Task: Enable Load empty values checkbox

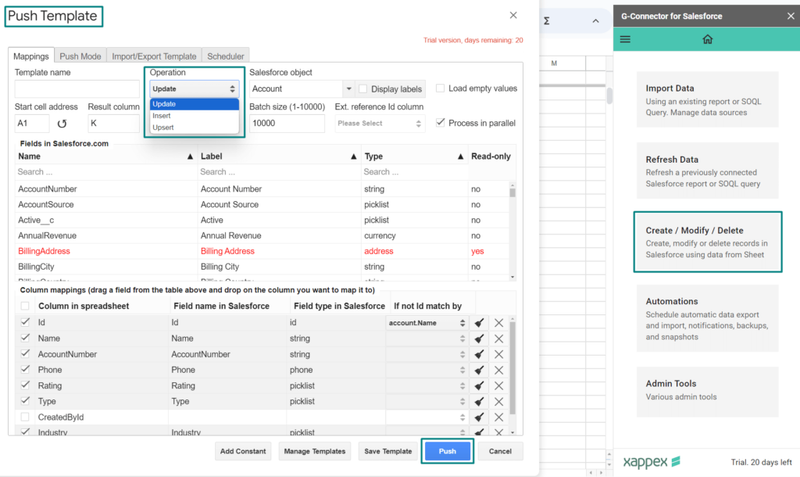Action: click(440, 88)
